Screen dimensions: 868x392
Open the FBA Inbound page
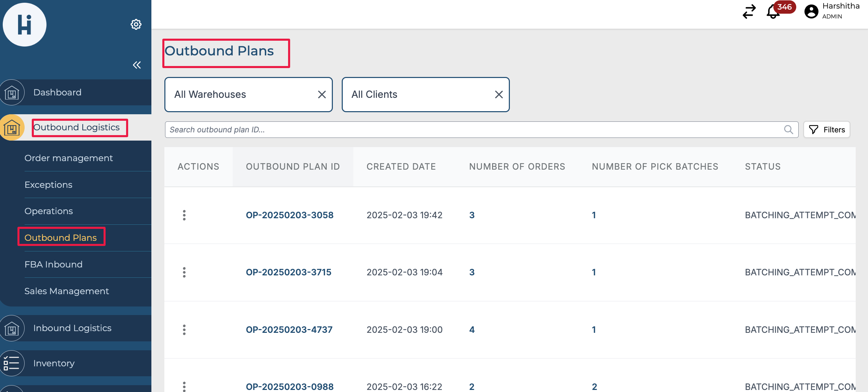click(53, 264)
